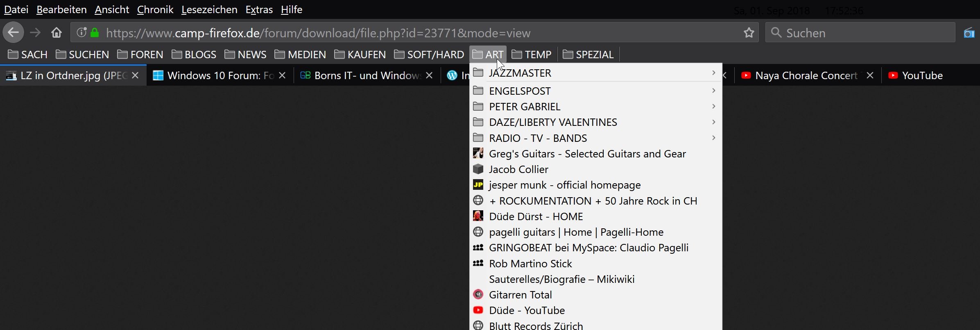Screen dimensions: 980x330
Task: Close the Windows 10 Forum tab
Action: click(282, 75)
